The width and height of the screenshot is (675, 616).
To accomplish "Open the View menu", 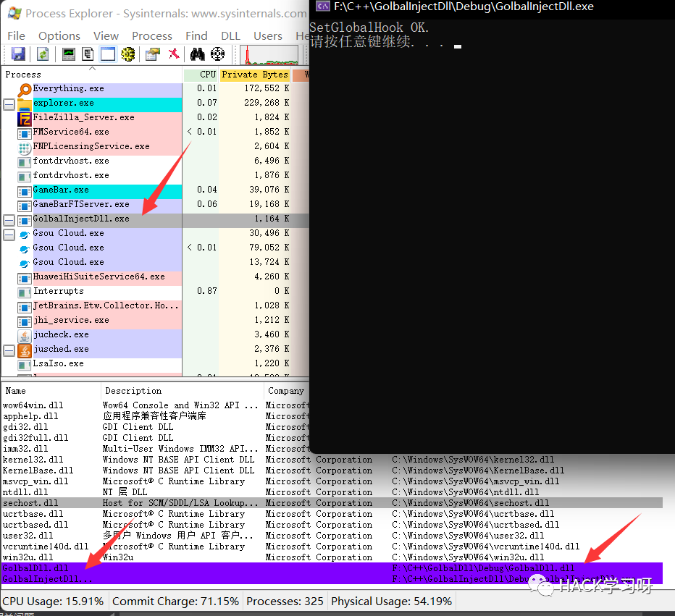I will (x=106, y=36).
